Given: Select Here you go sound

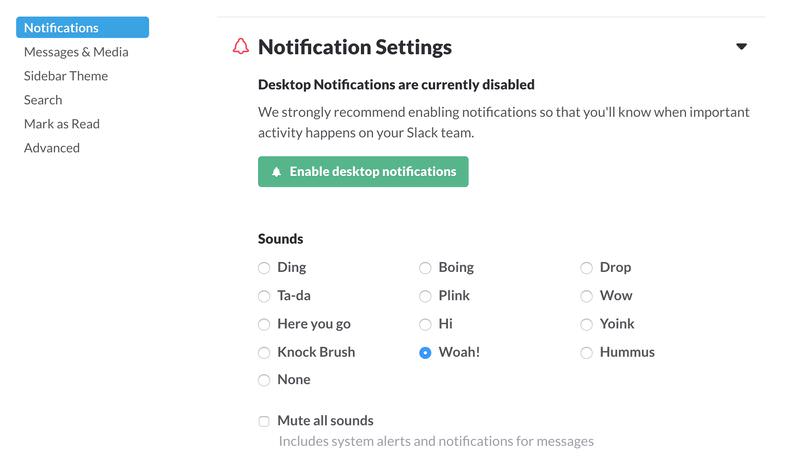Looking at the screenshot, I should (x=264, y=324).
